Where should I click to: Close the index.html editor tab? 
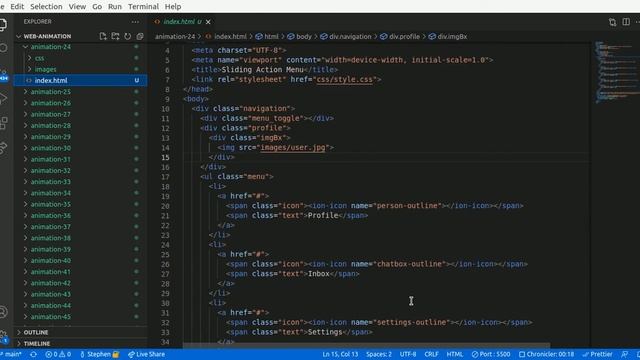tap(208, 22)
